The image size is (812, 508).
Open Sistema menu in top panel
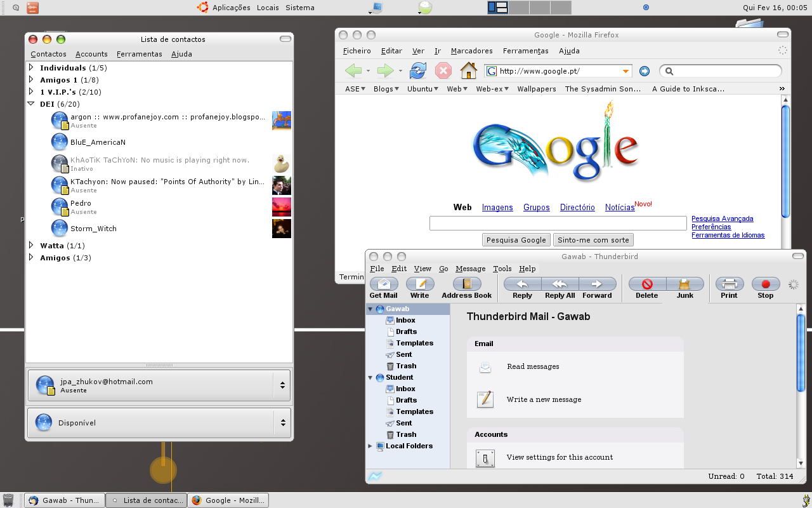click(300, 8)
